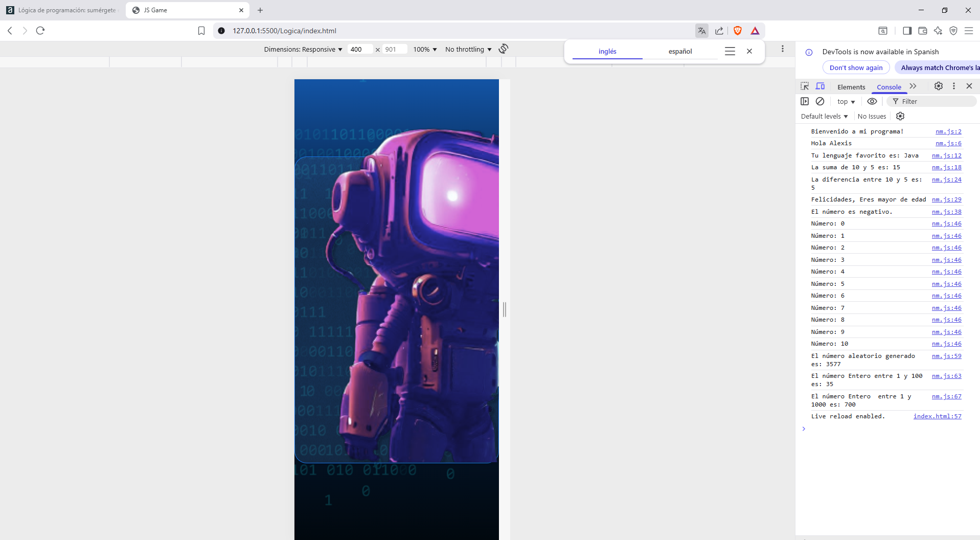980x540 pixels.
Task: Click the address bar URL
Action: point(284,31)
